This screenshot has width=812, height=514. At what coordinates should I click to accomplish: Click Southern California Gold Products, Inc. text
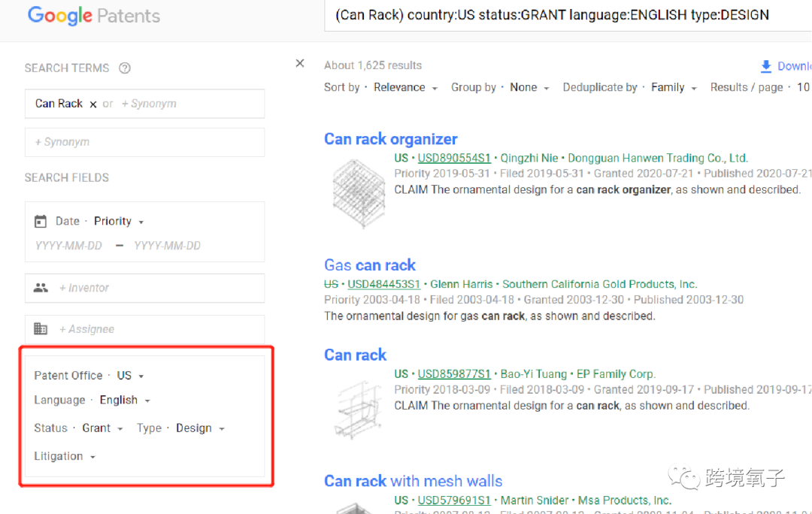pyautogui.click(x=600, y=284)
